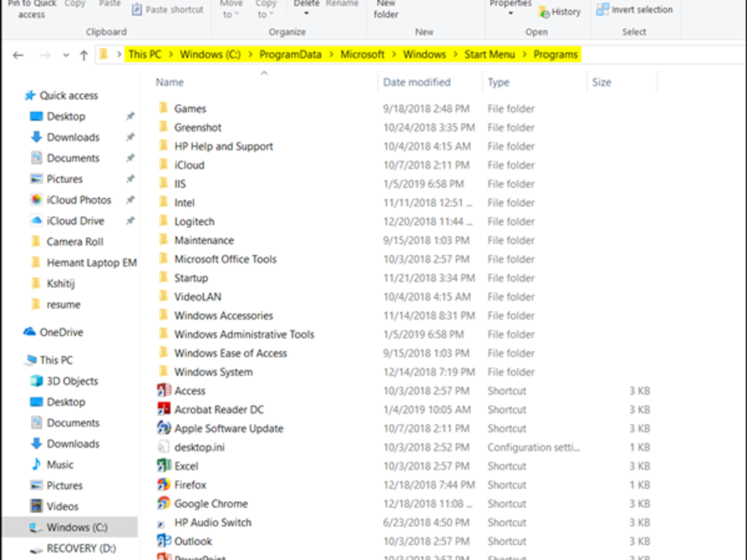Open the Delete dropdown arrow
The image size is (747, 560).
point(306,13)
